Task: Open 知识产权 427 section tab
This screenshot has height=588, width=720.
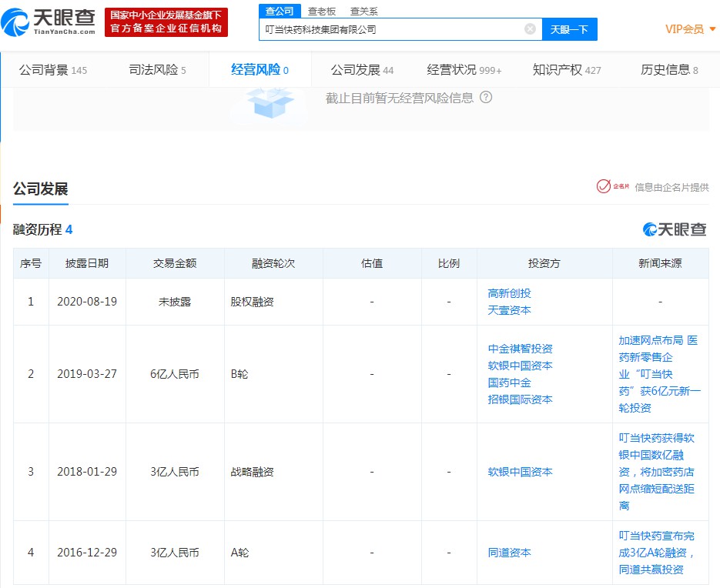Action: [567, 70]
